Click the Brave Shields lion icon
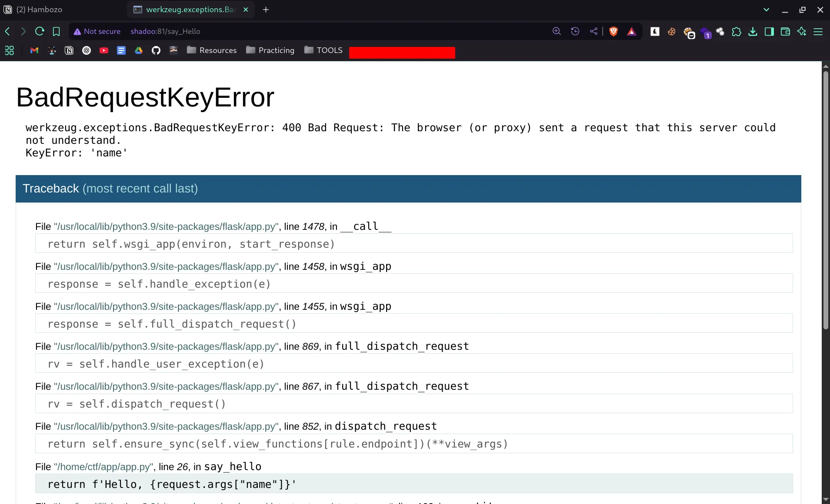 point(613,31)
